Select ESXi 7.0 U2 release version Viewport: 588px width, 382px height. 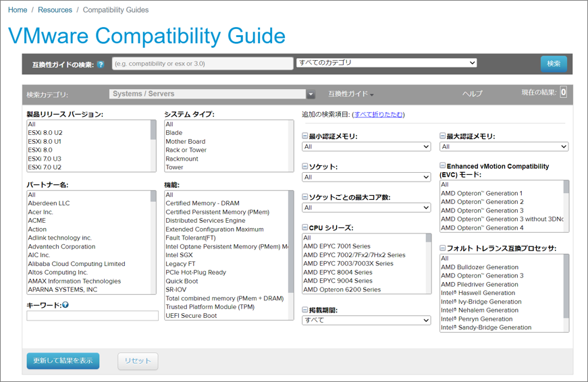point(45,167)
